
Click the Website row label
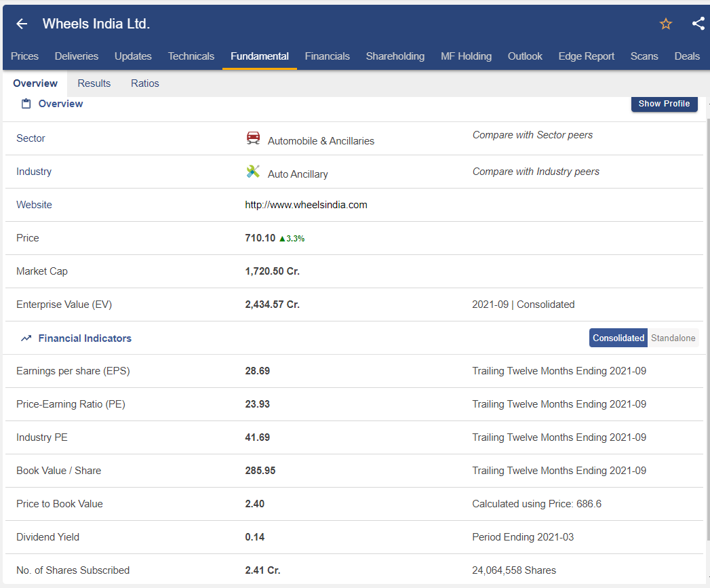(x=34, y=205)
